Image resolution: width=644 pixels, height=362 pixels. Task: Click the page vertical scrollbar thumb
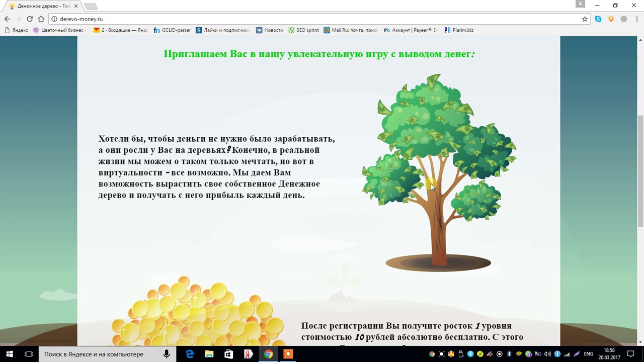click(x=640, y=171)
